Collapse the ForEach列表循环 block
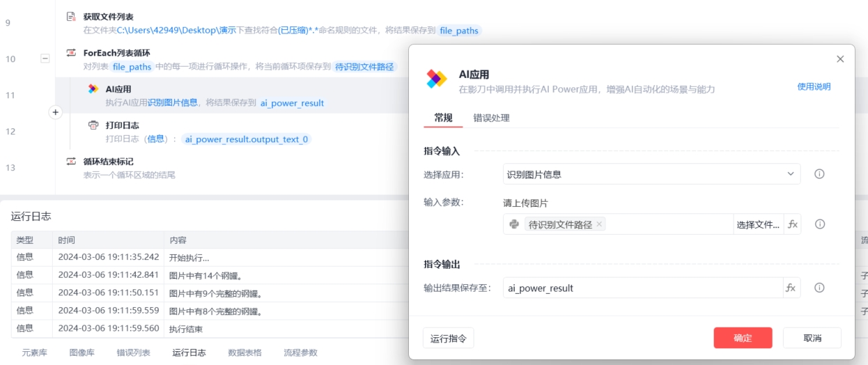 tap(45, 59)
